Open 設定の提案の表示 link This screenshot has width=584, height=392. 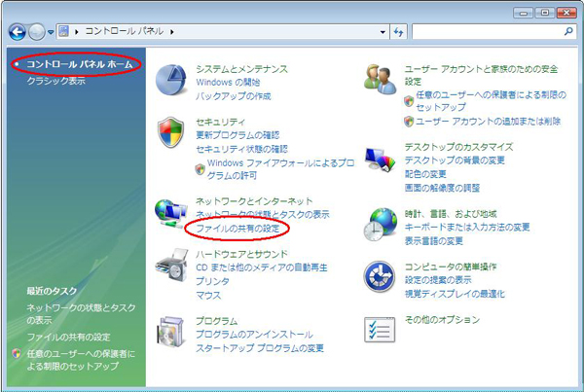pos(438,280)
